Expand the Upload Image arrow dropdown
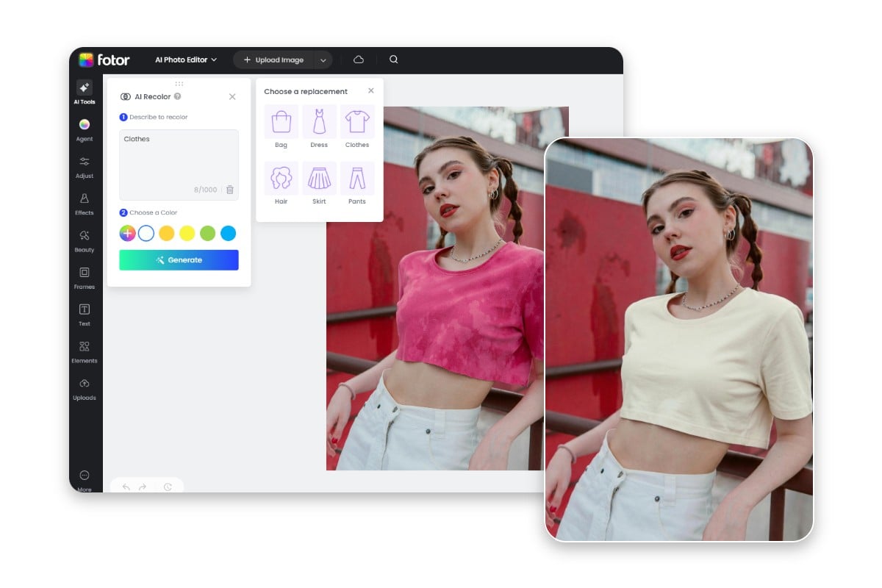This screenshot has height=588, width=882. point(323,60)
